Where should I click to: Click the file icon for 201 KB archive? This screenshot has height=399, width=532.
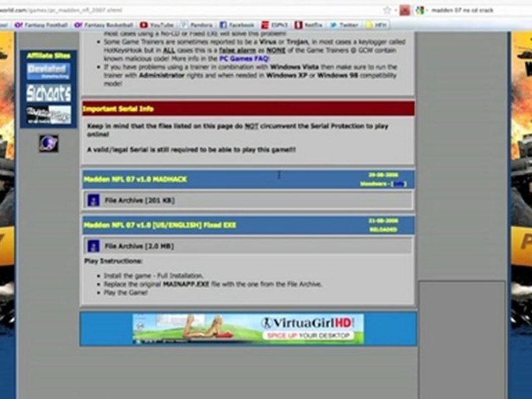point(93,200)
